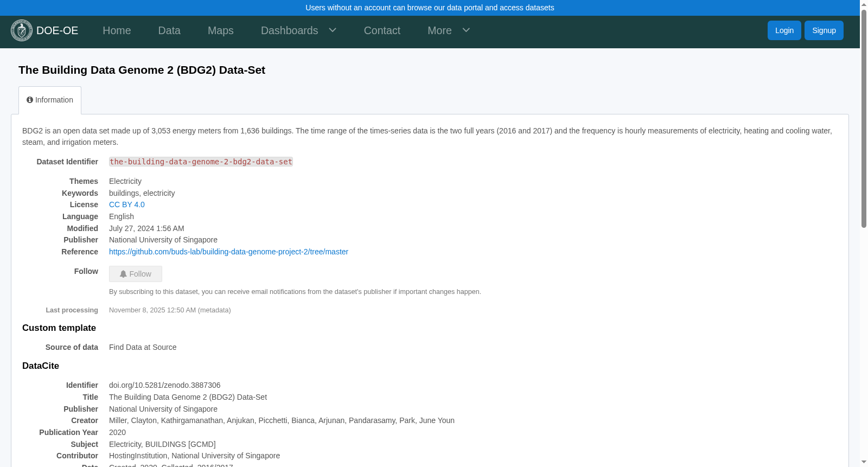
Task: Open the Dashboards menu
Action: click(x=290, y=30)
